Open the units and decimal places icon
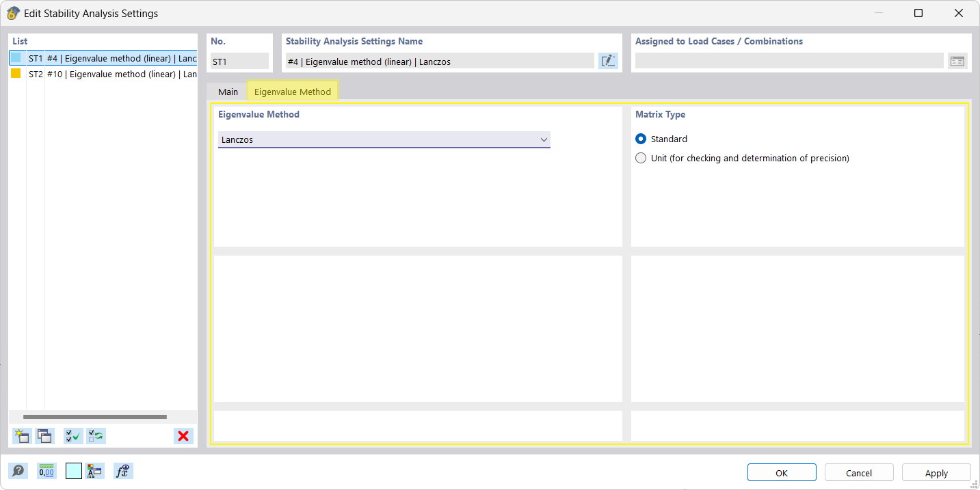980x490 pixels. click(47, 471)
